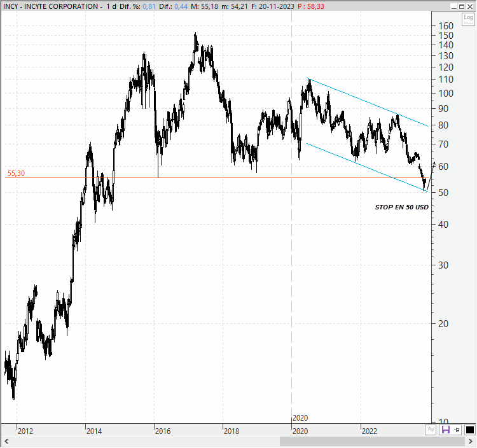Click the horizontal scrollbar left arrow
Screen dimensions: 477x448
[x=6, y=441]
